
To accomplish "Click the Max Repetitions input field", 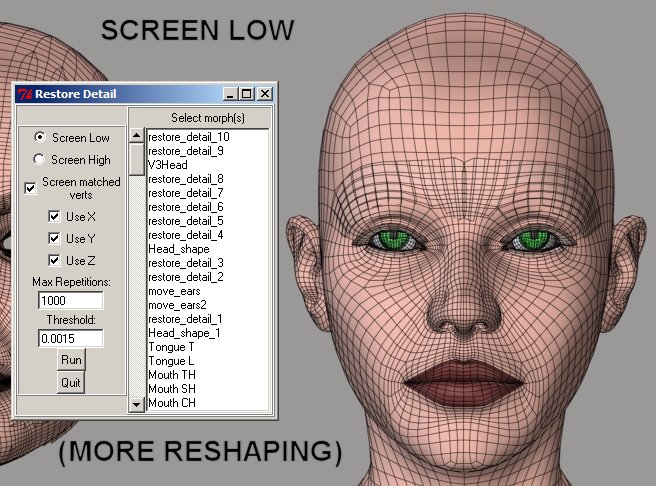I will tap(70, 300).
